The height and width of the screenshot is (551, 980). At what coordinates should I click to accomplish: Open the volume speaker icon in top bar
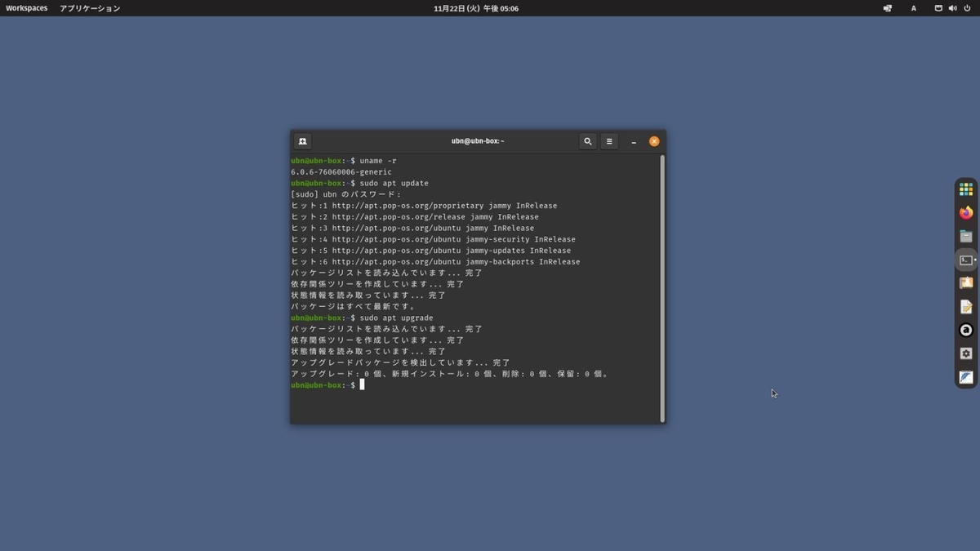coord(952,8)
